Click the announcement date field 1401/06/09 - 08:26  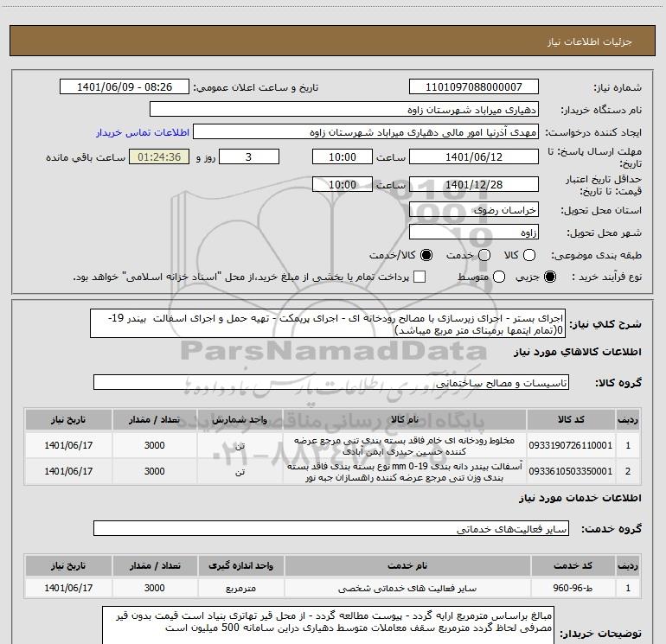pos(125,87)
